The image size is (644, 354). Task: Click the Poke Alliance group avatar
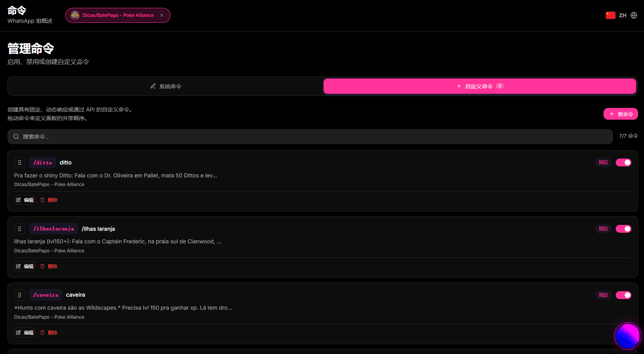click(x=75, y=15)
